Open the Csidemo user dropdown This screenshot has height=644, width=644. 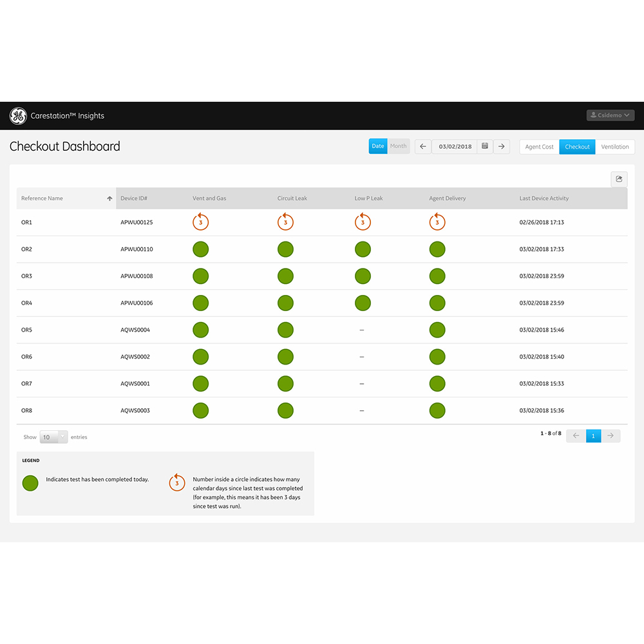click(x=610, y=115)
